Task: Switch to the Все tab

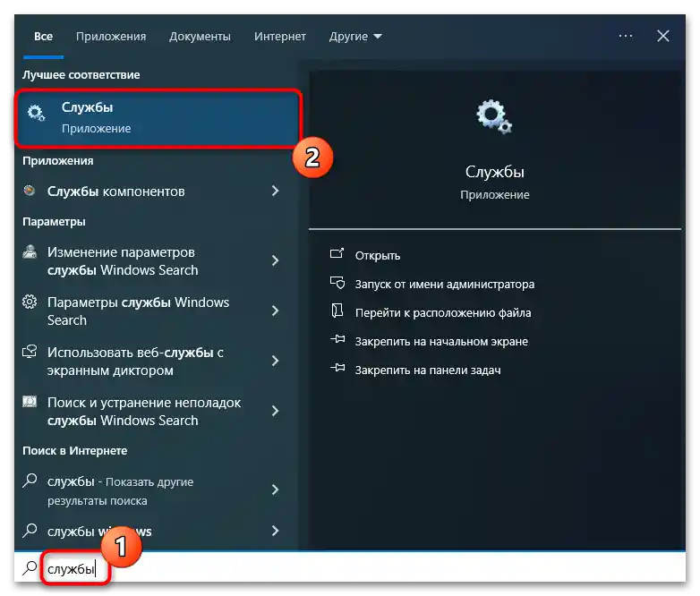Action: click(43, 36)
